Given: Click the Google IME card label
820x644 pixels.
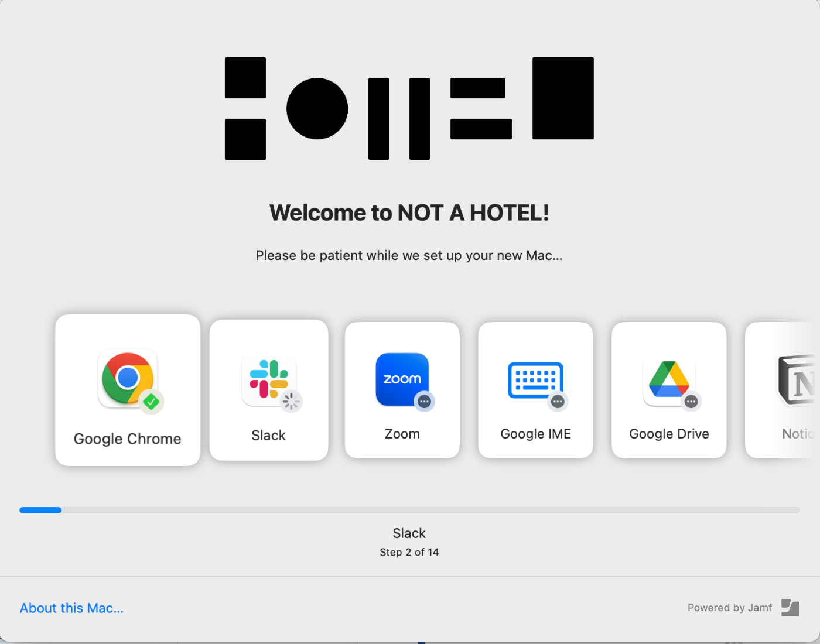Looking at the screenshot, I should point(536,434).
